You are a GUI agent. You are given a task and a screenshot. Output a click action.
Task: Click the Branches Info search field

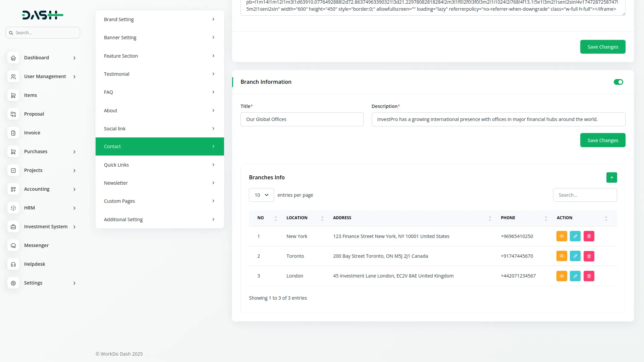pos(585,195)
